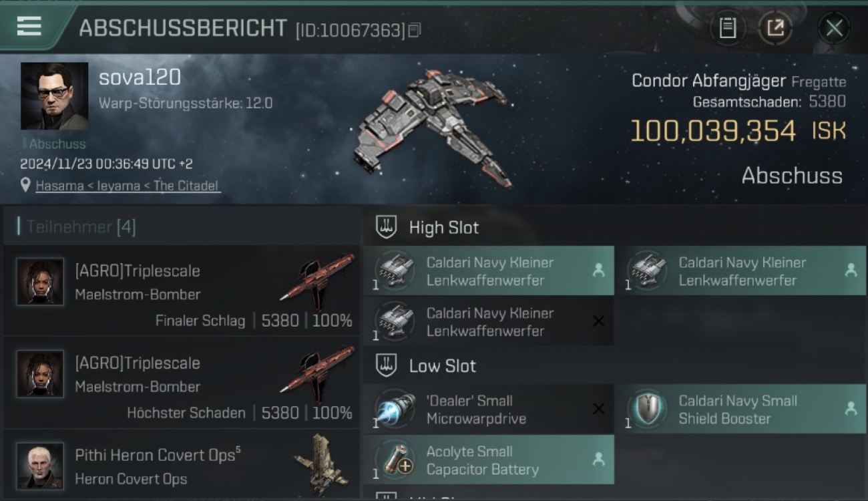Click destroyed Caldari Navy Kleiner Lenkwaffenwerfer X mark
The image size is (868, 501).
point(598,321)
